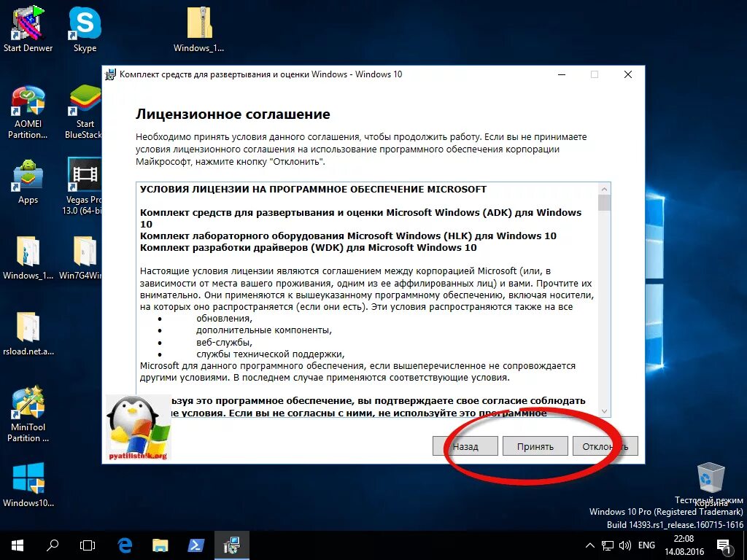Open File Explorer from the taskbar

[160, 545]
